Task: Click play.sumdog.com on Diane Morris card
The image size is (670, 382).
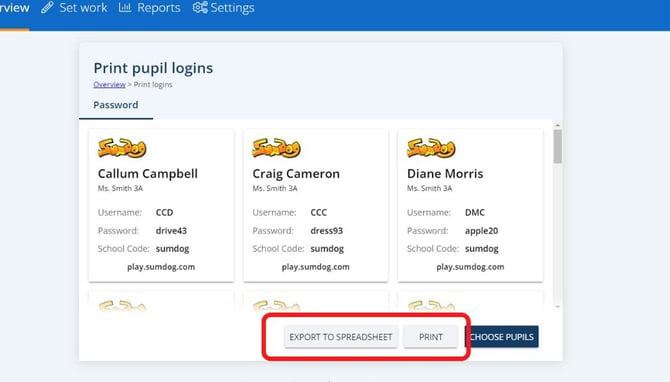Action: pyautogui.click(x=470, y=267)
